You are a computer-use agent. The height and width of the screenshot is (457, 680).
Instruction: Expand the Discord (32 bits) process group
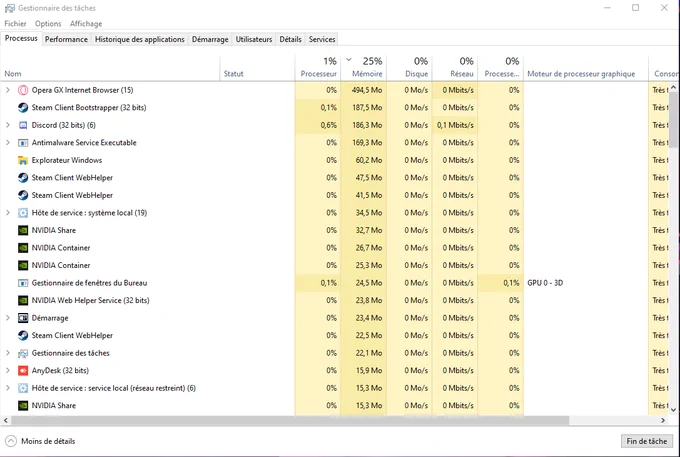(7, 125)
